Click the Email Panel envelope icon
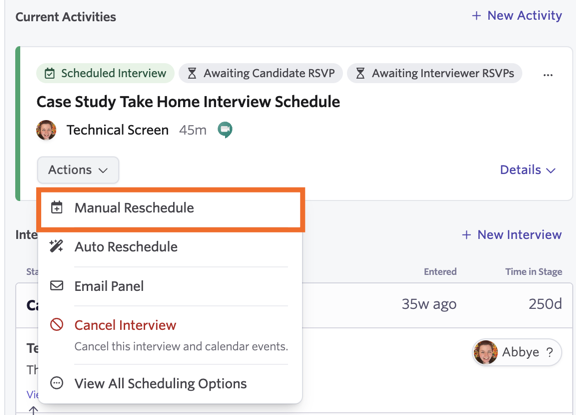 click(x=57, y=286)
